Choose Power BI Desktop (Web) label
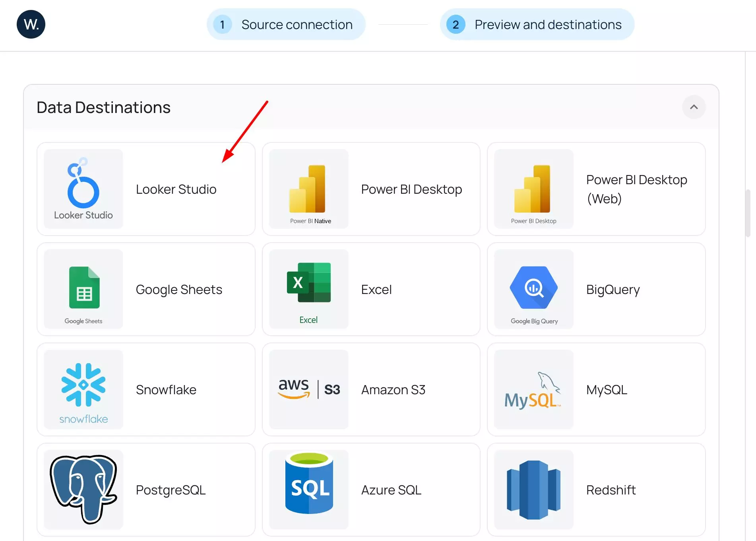Screen dimensions: 756x541 point(636,189)
